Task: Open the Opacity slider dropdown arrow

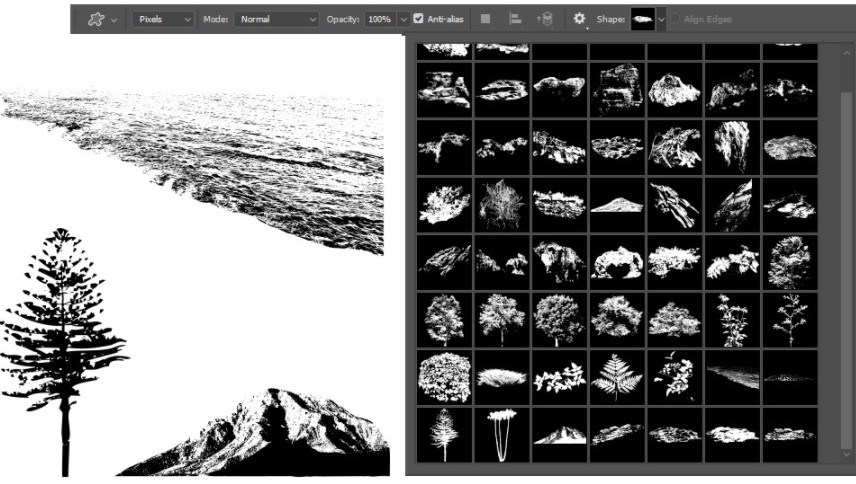Action: [x=403, y=19]
